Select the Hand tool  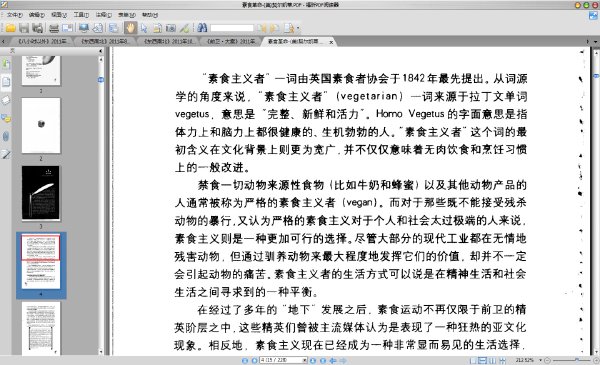(x=130, y=28)
